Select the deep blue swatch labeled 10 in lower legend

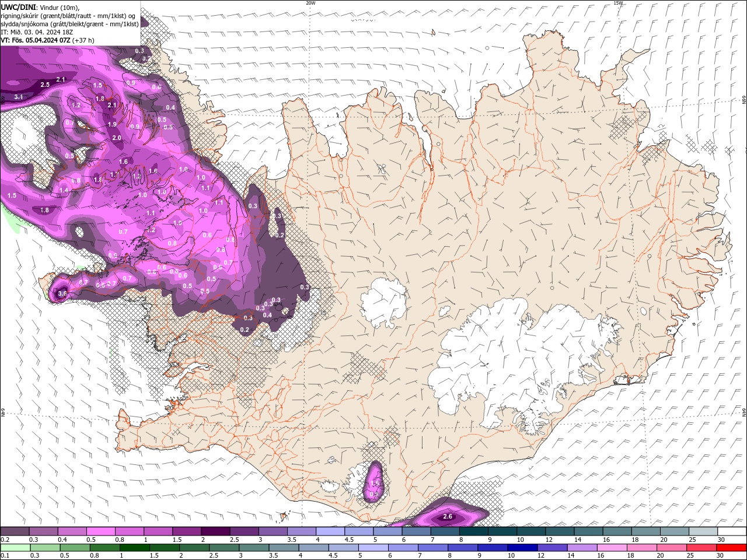[522, 547]
